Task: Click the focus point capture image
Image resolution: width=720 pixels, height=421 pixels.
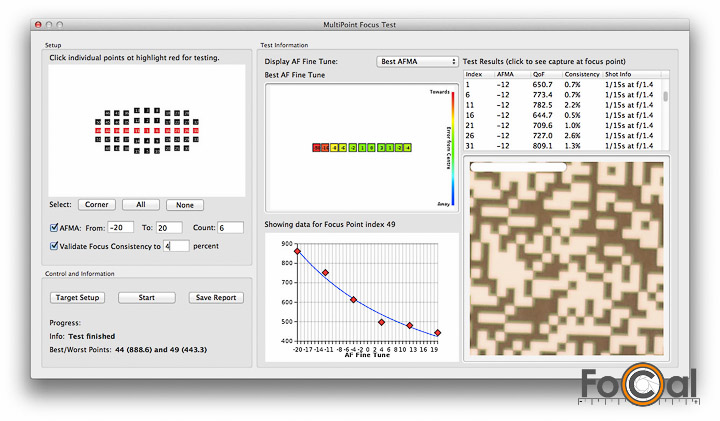Action: pyautogui.click(x=567, y=258)
